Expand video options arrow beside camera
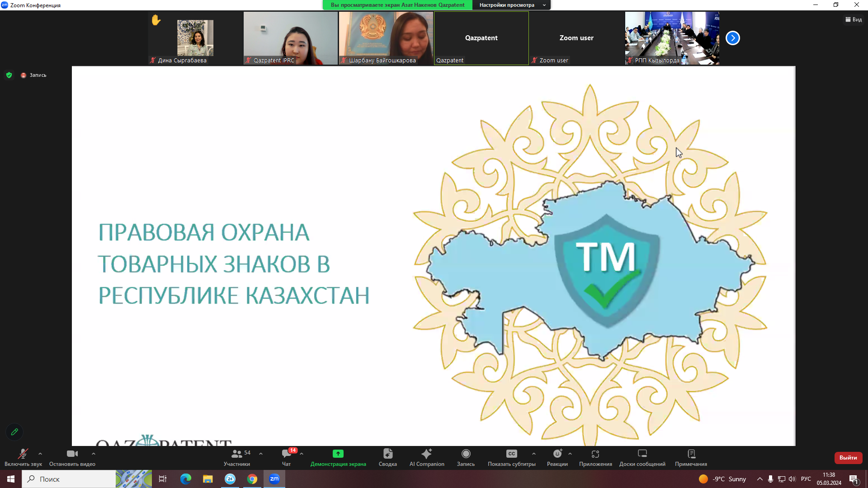This screenshot has width=868, height=488. click(x=94, y=454)
